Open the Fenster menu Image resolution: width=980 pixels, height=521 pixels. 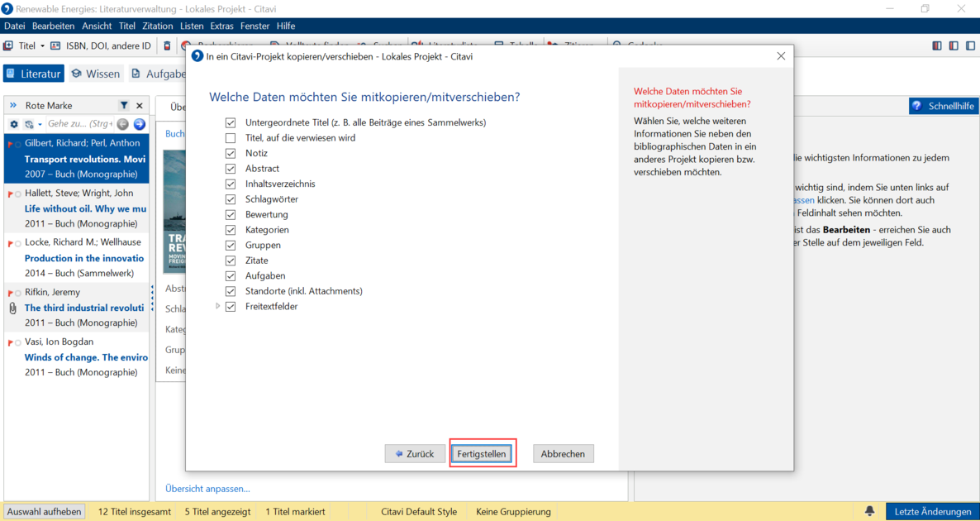click(x=255, y=26)
